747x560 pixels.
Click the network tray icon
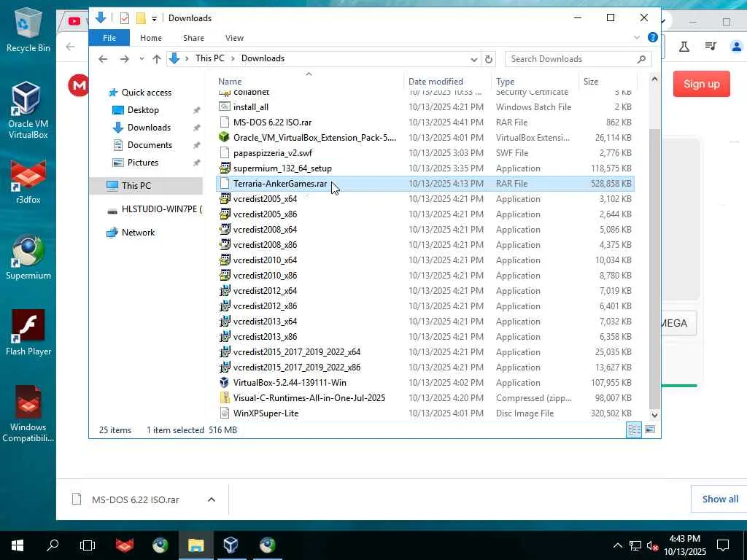pyautogui.click(x=635, y=545)
